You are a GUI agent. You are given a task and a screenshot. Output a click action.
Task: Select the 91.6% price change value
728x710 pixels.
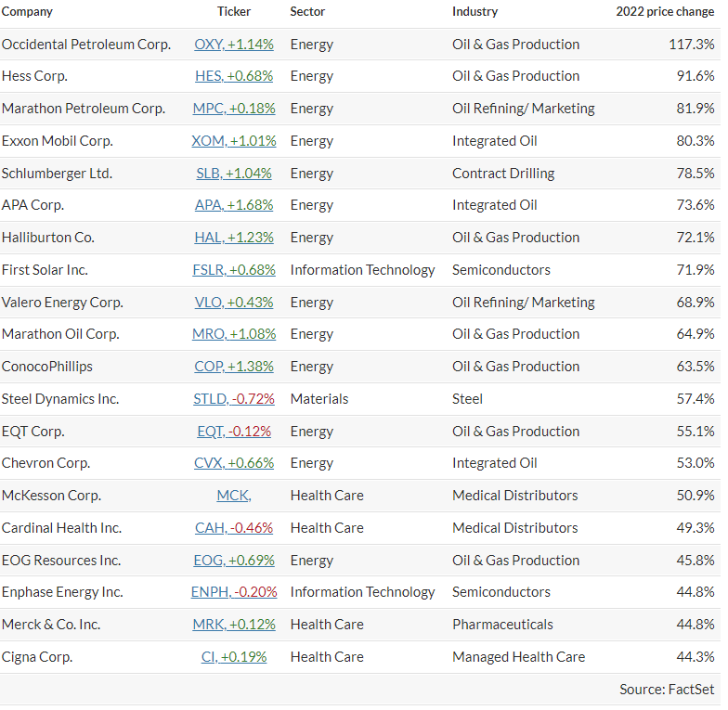click(x=695, y=76)
